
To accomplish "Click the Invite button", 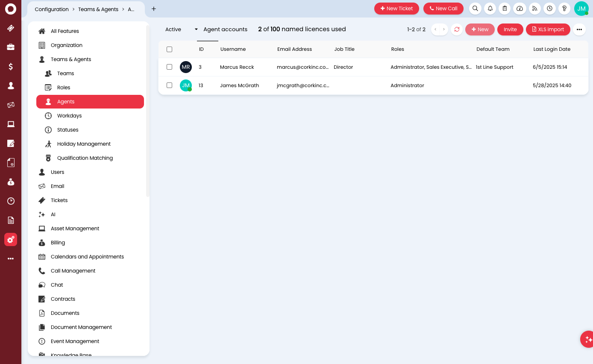I will click(510, 29).
